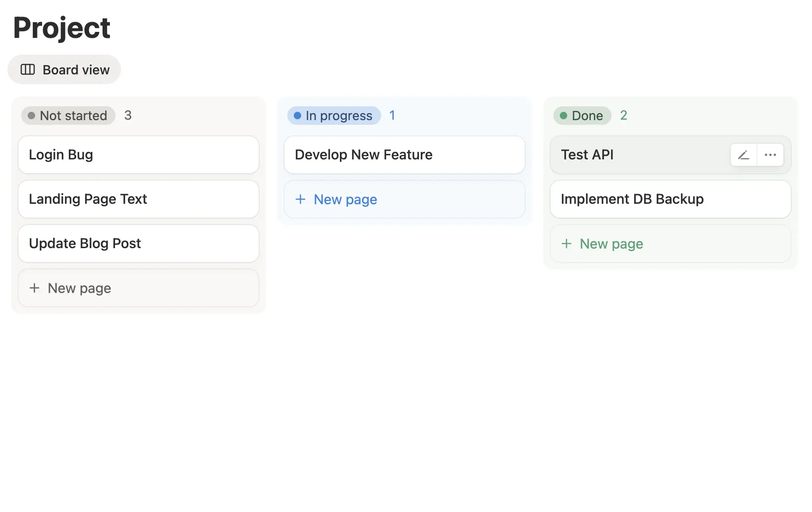The image size is (812, 512).
Task: Add New page in Not started column
Action: 79,288
